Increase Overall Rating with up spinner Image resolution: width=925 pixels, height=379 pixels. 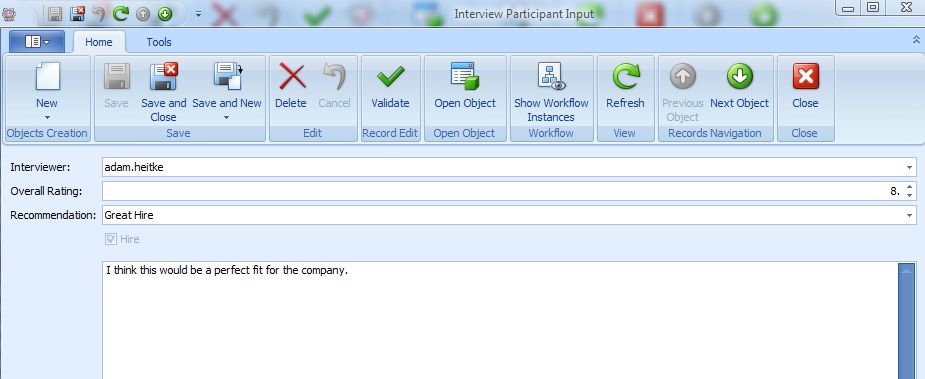(x=909, y=187)
